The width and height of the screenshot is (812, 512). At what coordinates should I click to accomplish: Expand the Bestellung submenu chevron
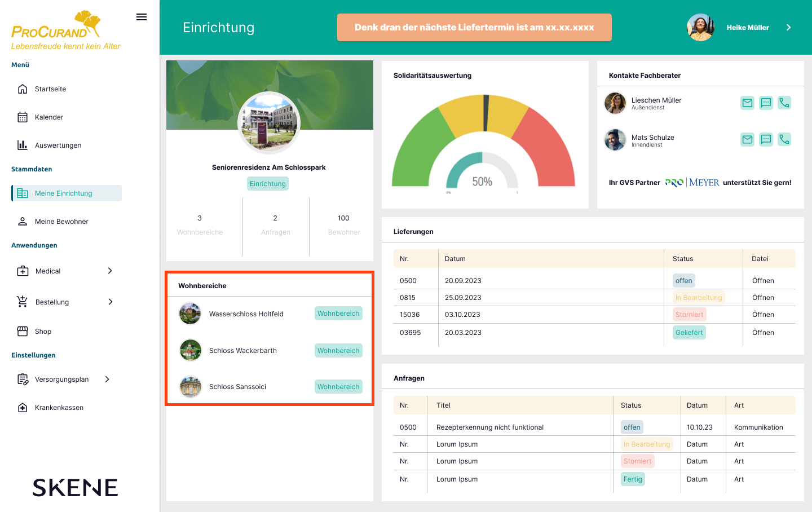click(x=111, y=302)
